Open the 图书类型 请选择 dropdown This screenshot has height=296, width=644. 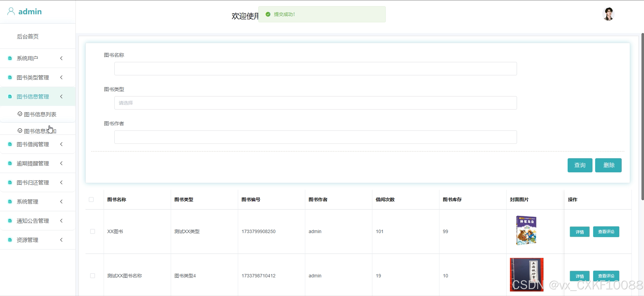coord(315,103)
